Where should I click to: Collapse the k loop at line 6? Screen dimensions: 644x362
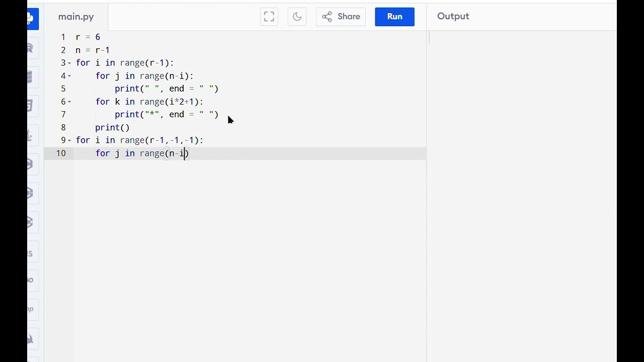click(69, 102)
